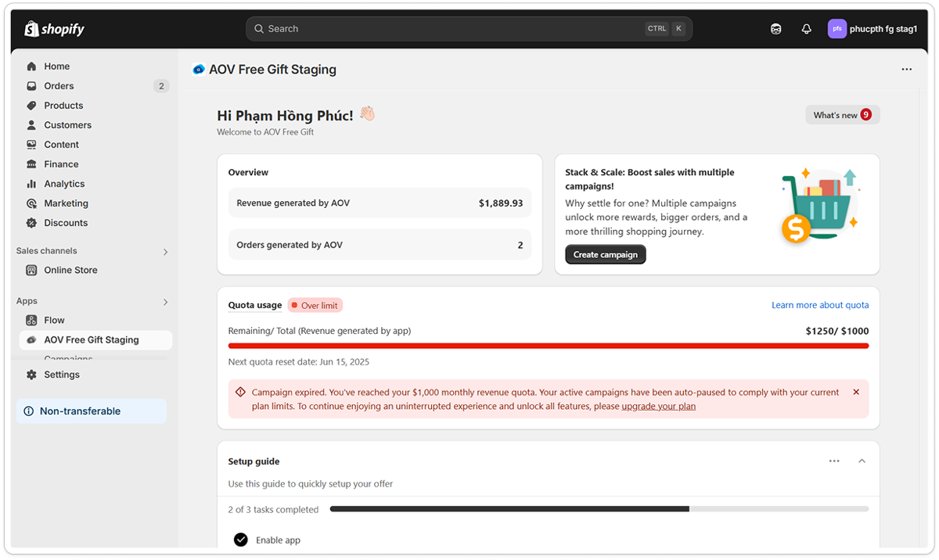Click the Settings gear icon
Screen dimensions: 939x560
pyautogui.click(x=31, y=375)
